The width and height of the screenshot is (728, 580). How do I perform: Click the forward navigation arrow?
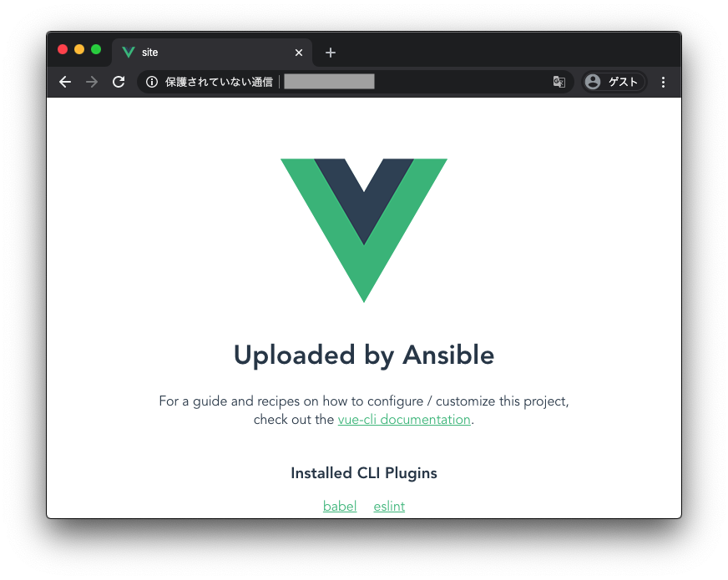pyautogui.click(x=92, y=82)
